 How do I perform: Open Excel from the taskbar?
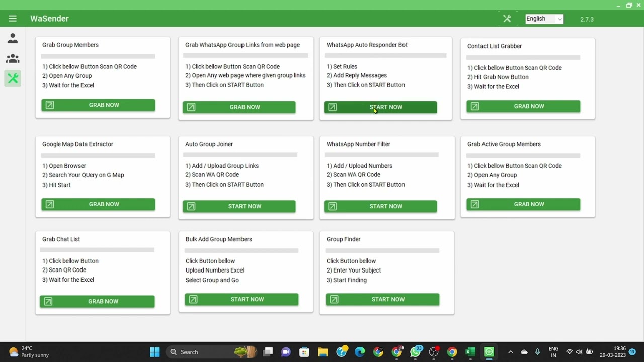(x=470, y=352)
